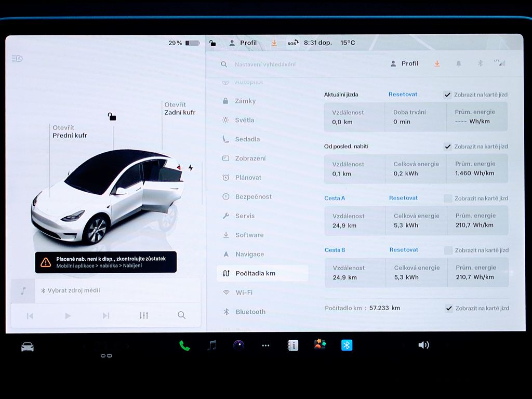
Task: Tap the media search magnifier icon
Action: pos(181,315)
